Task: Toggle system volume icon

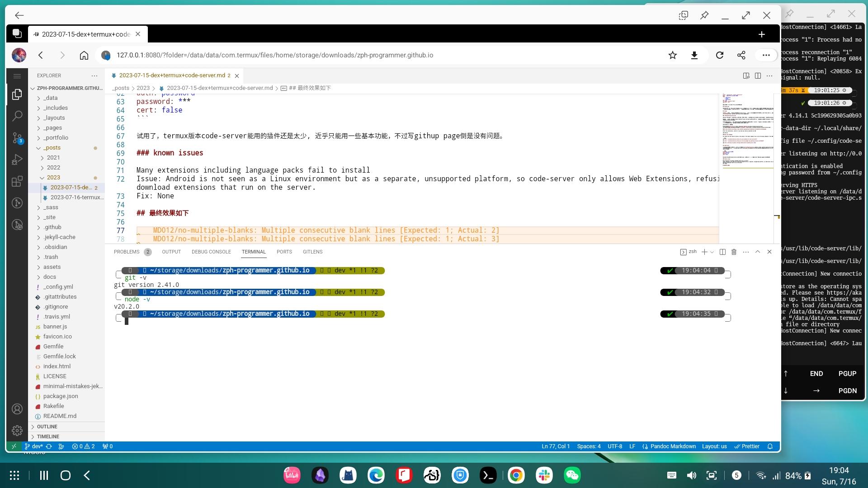Action: (x=692, y=475)
